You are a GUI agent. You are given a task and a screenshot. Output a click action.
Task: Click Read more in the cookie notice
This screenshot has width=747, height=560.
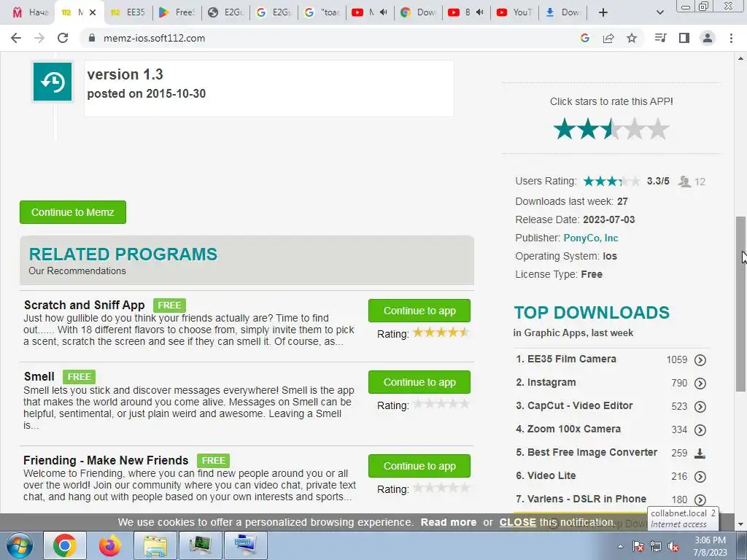pyautogui.click(x=449, y=522)
